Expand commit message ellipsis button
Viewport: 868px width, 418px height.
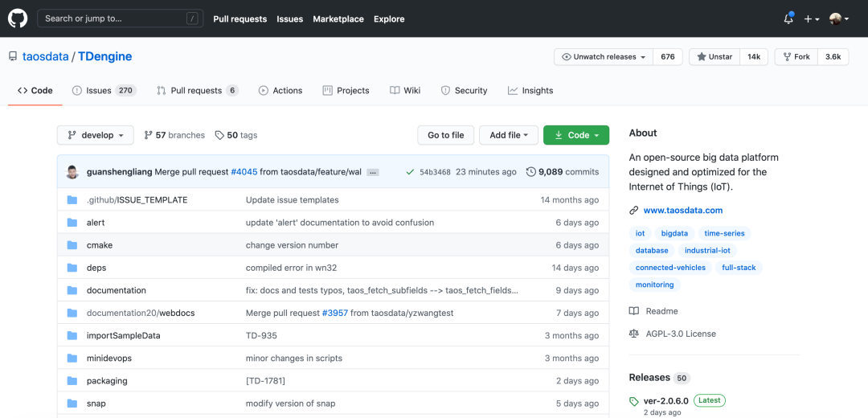coord(373,172)
